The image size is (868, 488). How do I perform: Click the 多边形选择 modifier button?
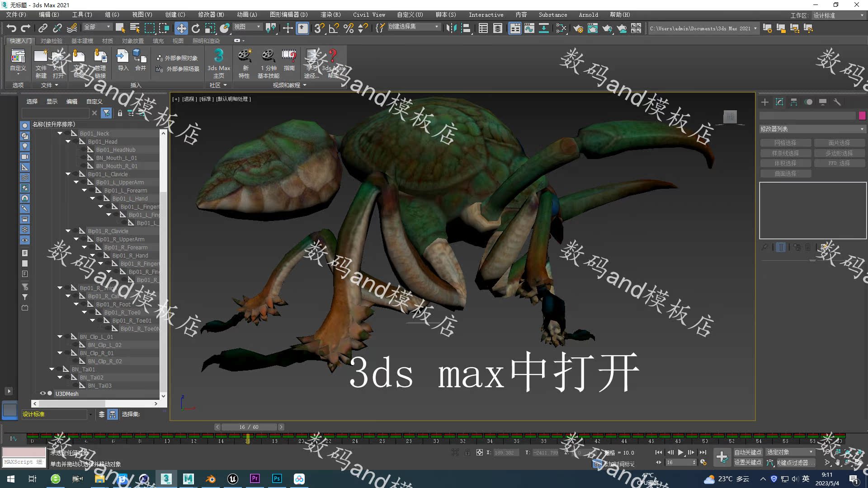coord(839,153)
